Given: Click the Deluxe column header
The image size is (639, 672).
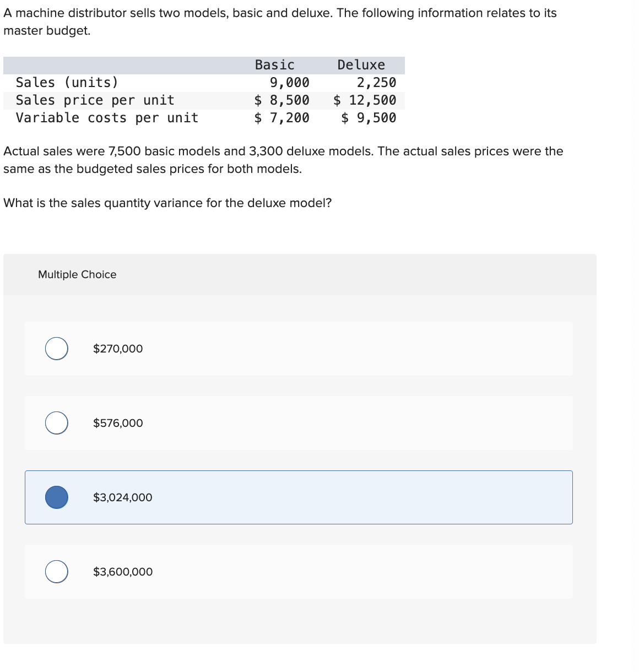Looking at the screenshot, I should pos(361,65).
